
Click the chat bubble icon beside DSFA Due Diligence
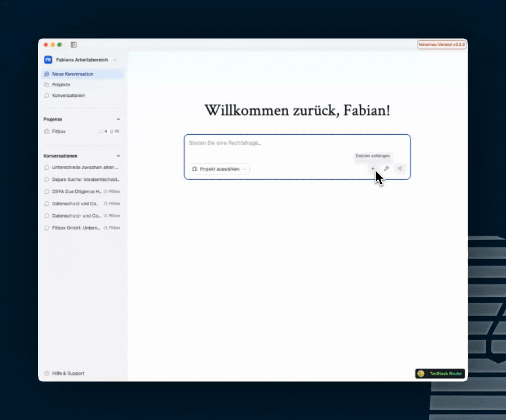(47, 191)
